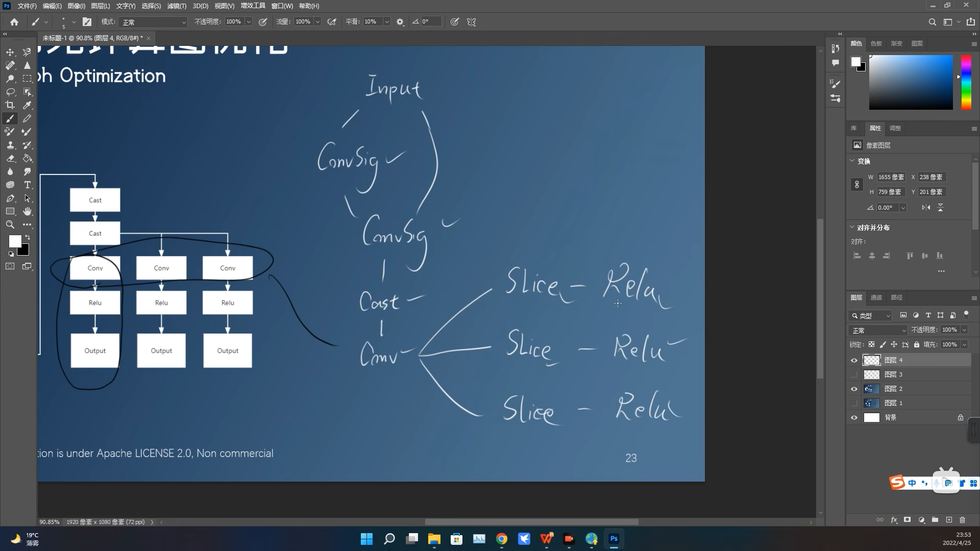Open Chrome from the Windows taskbar
980x551 pixels.
[x=502, y=539]
